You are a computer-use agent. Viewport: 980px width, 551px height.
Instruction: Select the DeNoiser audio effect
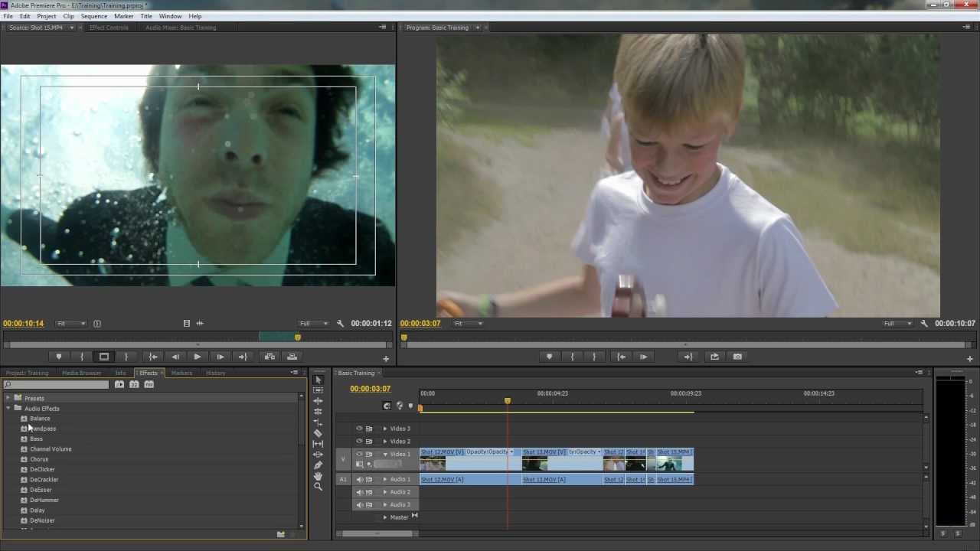coord(42,520)
